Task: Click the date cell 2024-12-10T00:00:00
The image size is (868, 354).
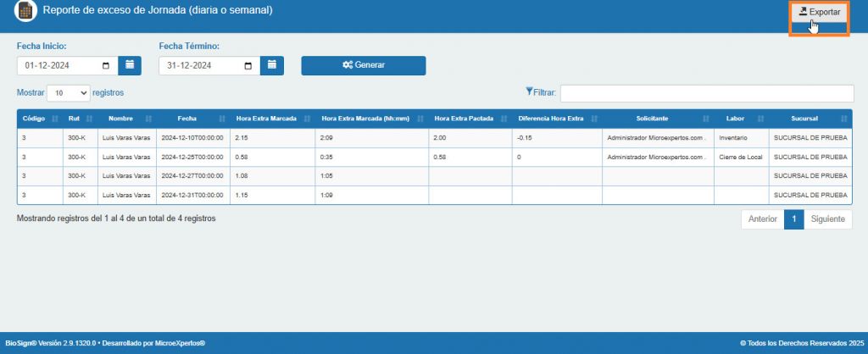Action: 192,138
